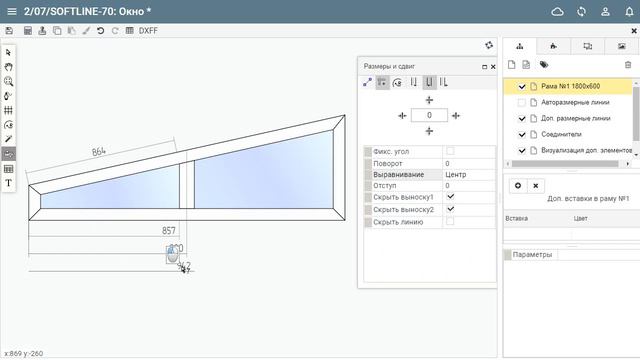Click the new blank document icon
640x360 pixels.
512,64
